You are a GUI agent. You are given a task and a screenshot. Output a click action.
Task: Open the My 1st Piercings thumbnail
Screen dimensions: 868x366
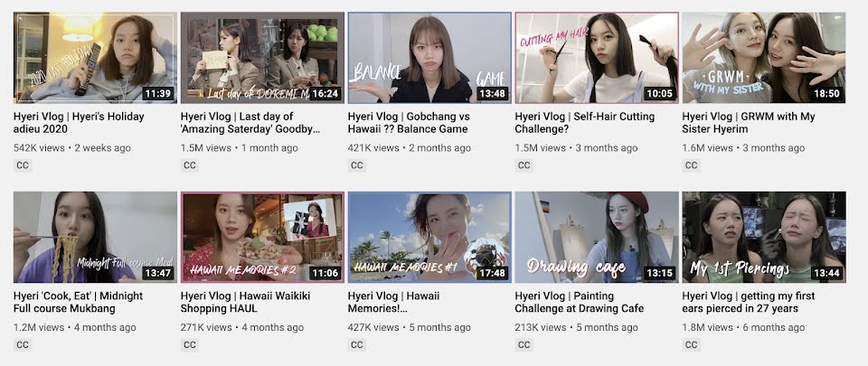click(764, 237)
